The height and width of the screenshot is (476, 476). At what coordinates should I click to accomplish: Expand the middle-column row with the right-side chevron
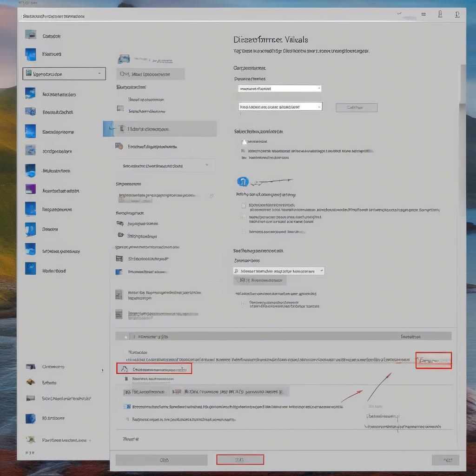[x=165, y=166]
